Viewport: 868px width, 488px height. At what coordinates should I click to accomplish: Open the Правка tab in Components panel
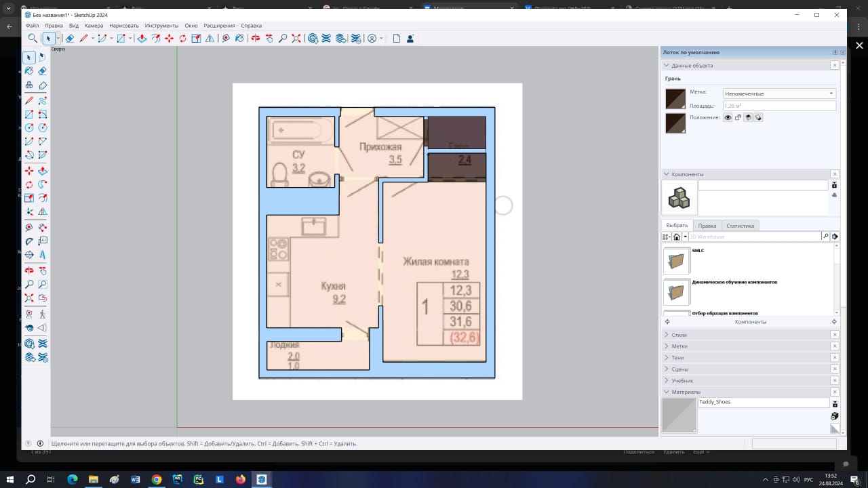707,226
